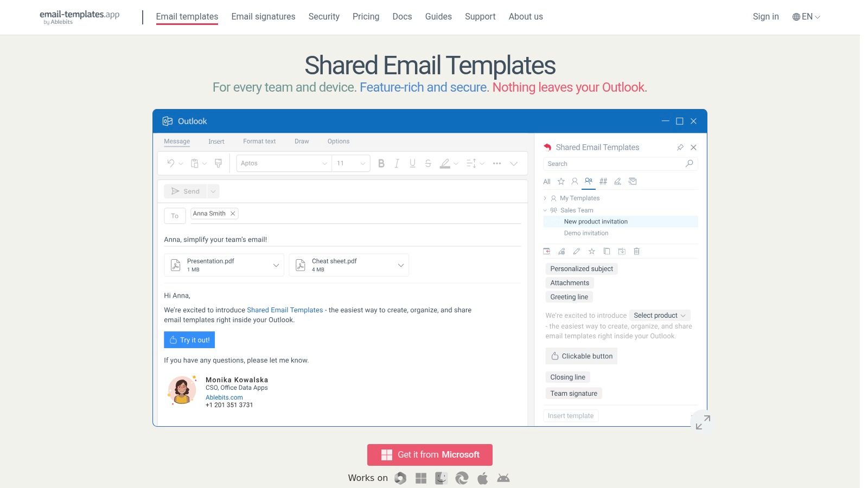The image size is (868, 488).
Task: Pin the Shared Email Templates pane
Action: point(680,147)
